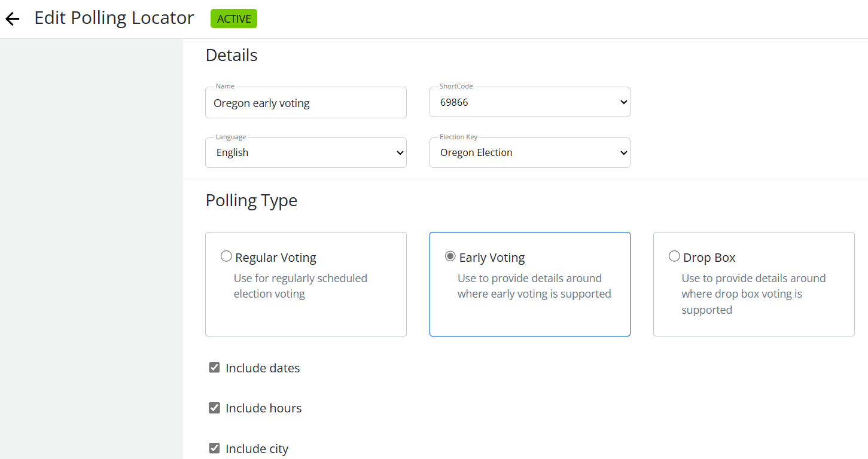
Task: Select the Drop Box polling type
Action: [674, 256]
